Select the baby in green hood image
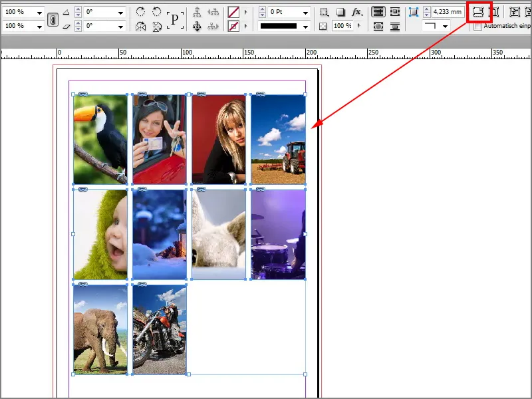 click(100, 235)
